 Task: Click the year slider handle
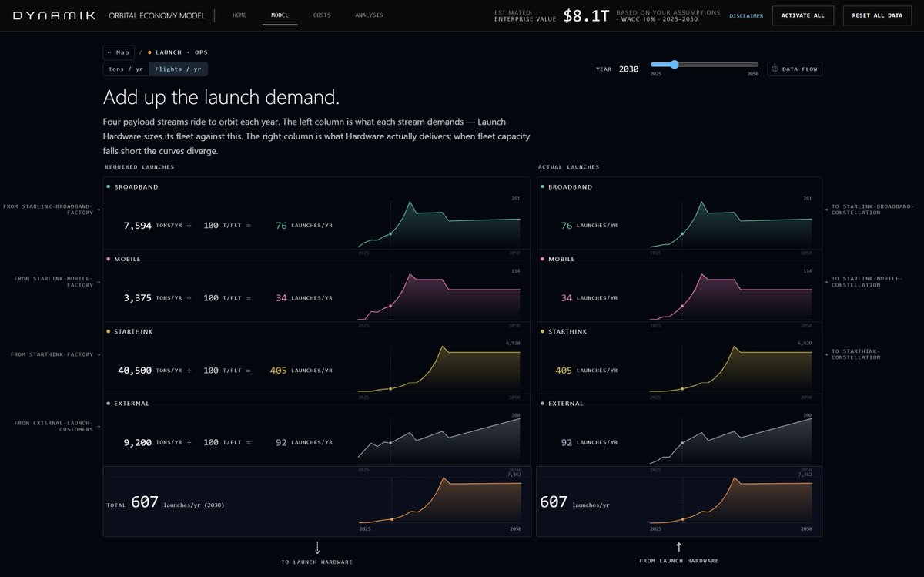coord(675,65)
